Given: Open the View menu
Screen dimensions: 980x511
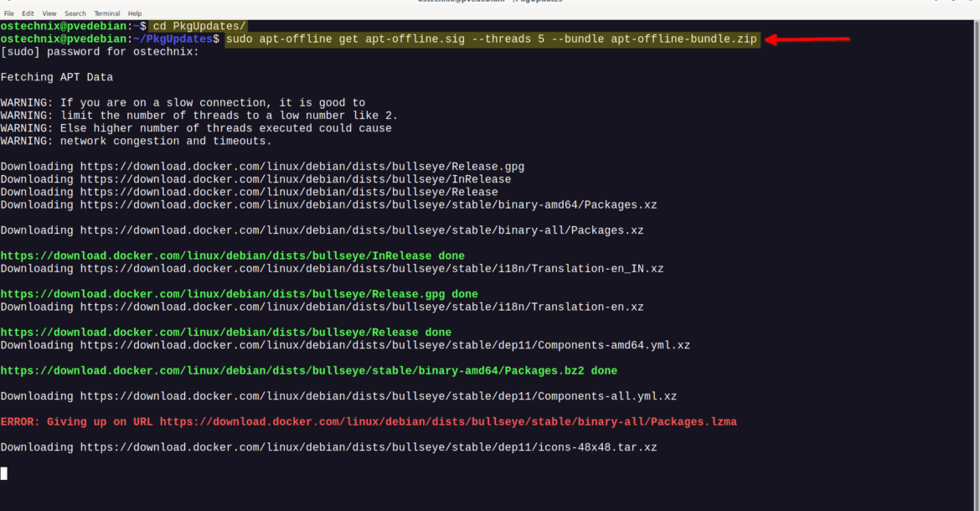Looking at the screenshot, I should pyautogui.click(x=49, y=13).
